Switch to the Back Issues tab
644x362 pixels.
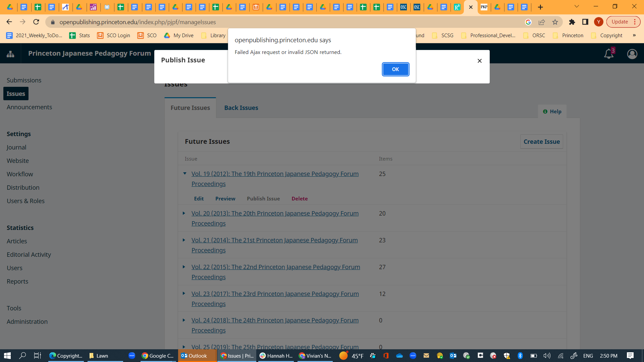tap(241, 108)
